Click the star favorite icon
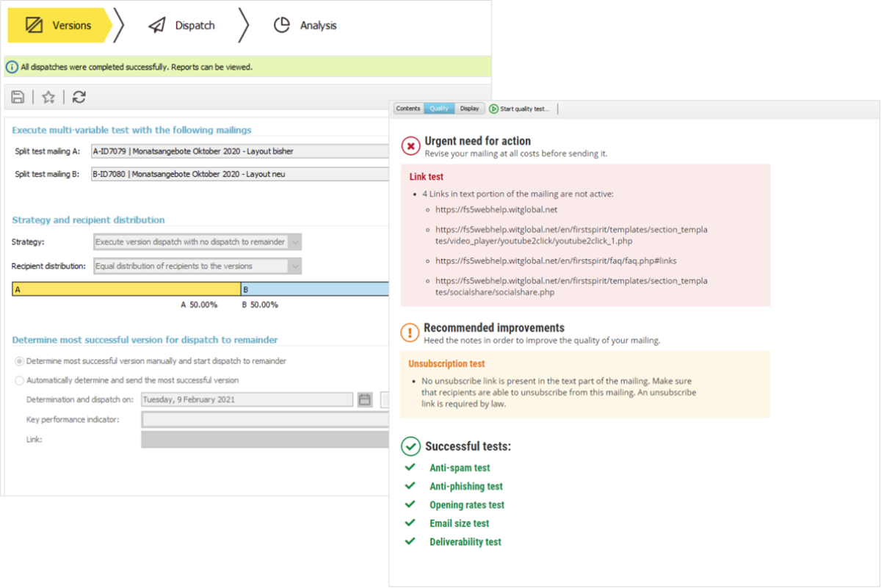Screen dimensions: 881x588 (48, 96)
